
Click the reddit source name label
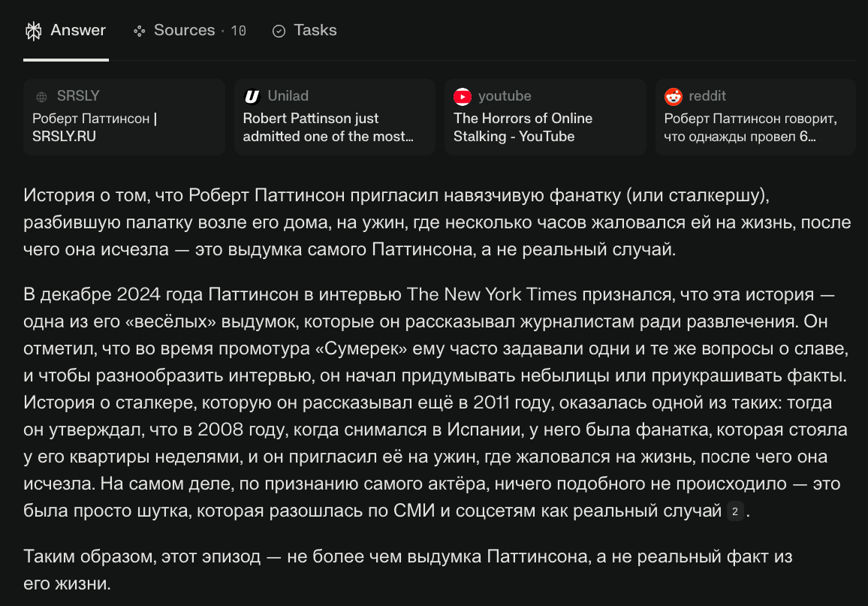point(707,95)
